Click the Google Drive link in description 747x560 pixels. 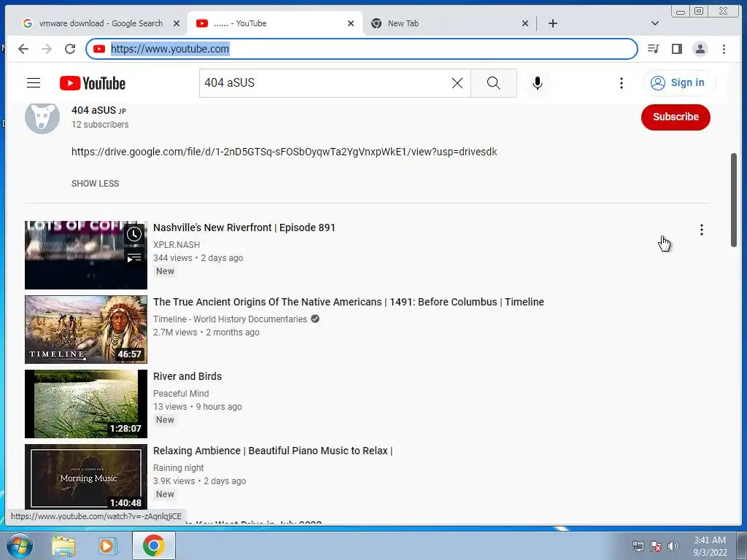[284, 152]
